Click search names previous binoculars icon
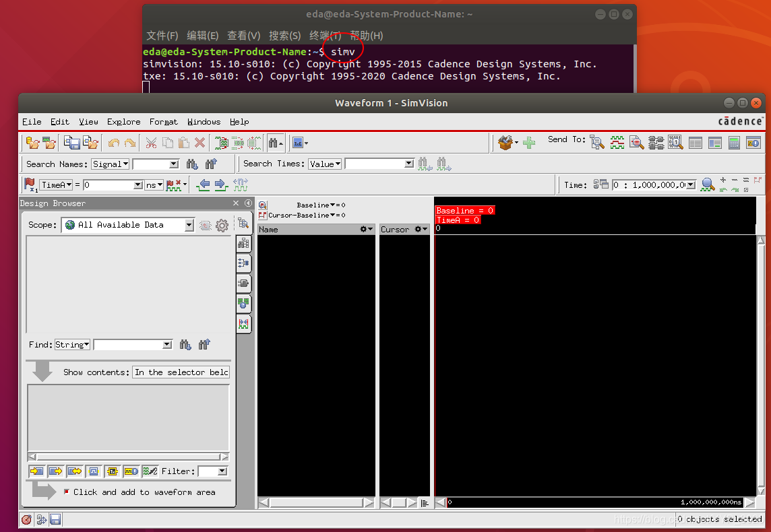 tap(211, 164)
